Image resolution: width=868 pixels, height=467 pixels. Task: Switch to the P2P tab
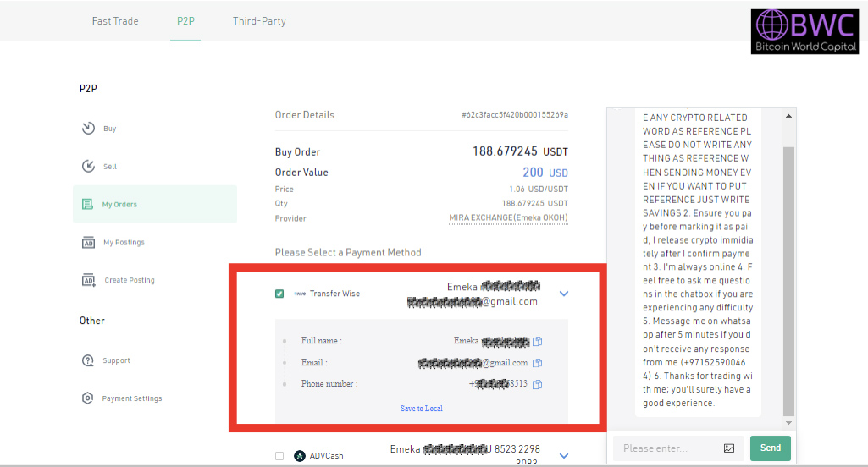click(185, 21)
